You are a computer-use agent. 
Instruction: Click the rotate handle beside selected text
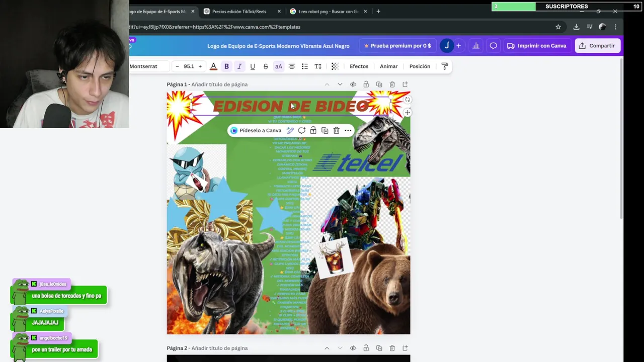tap(408, 100)
